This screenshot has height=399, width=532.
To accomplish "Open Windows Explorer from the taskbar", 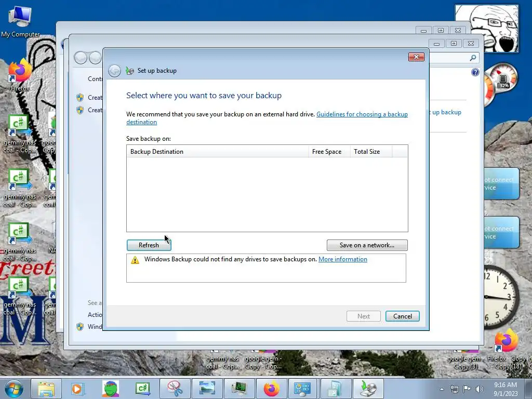I will click(46, 389).
